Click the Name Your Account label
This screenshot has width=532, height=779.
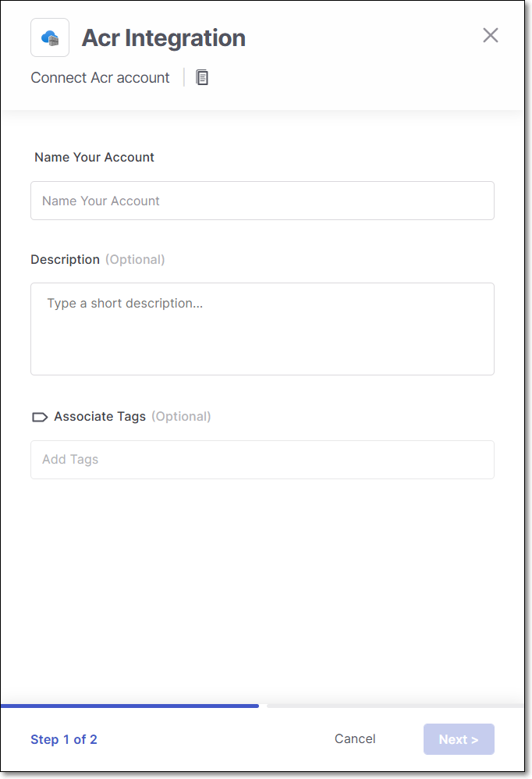pos(94,157)
